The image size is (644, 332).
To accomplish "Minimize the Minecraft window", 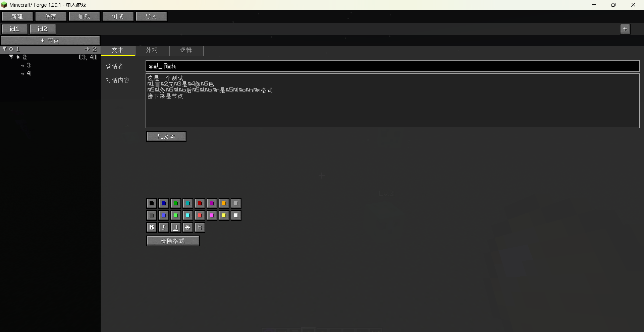I will pos(594,5).
